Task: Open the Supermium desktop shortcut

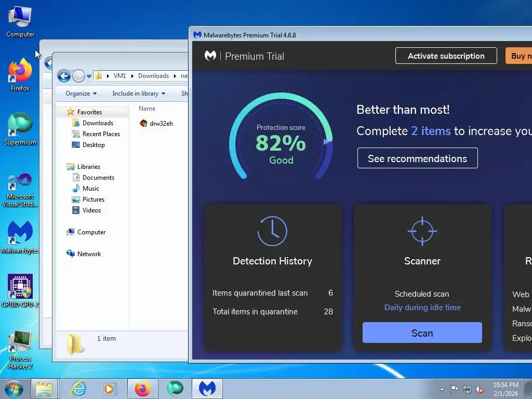Action: (20, 129)
